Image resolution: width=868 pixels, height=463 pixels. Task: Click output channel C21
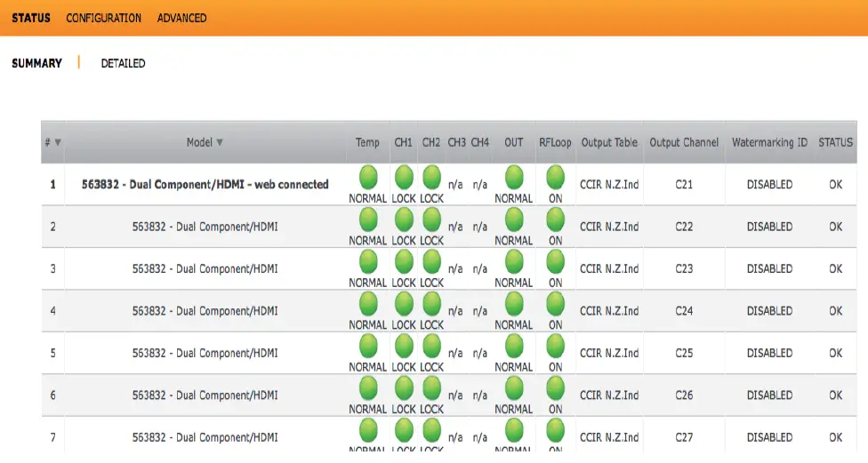(684, 184)
